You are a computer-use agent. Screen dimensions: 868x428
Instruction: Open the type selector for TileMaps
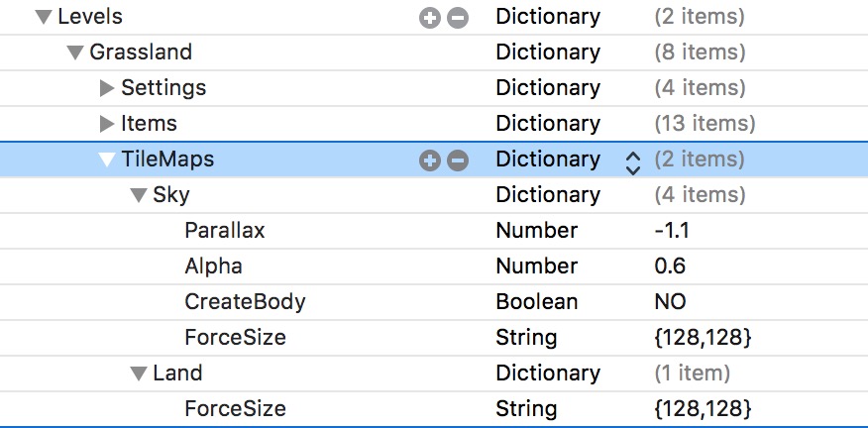pos(632,160)
